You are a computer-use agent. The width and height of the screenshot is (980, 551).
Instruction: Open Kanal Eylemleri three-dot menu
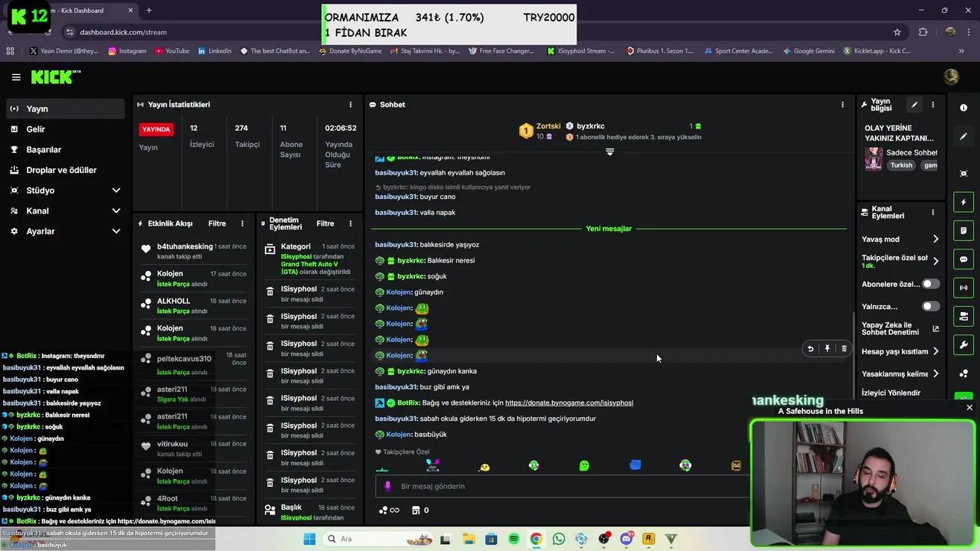933,212
